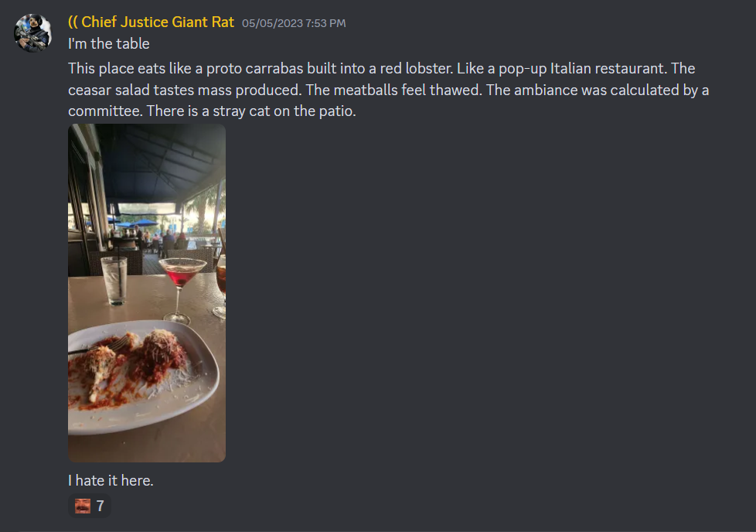Click the line "committee. There is a stray cat"

(x=212, y=111)
